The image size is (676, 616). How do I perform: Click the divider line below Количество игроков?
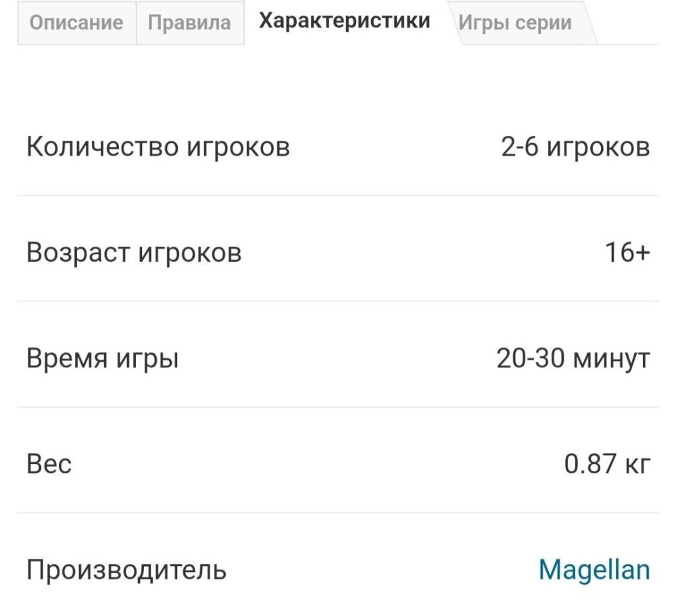pos(338,195)
